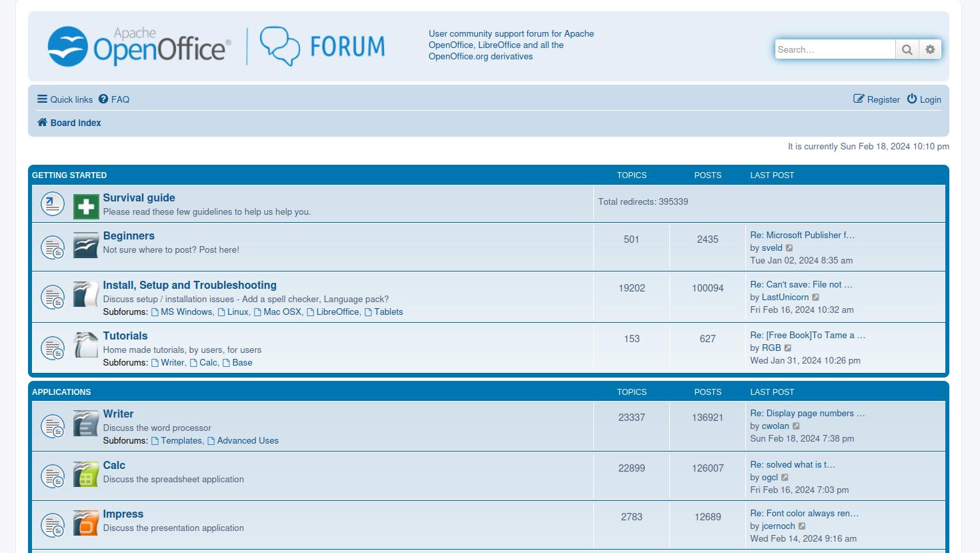Click the Board index home icon
The width and height of the screenshot is (980, 553).
pos(42,122)
